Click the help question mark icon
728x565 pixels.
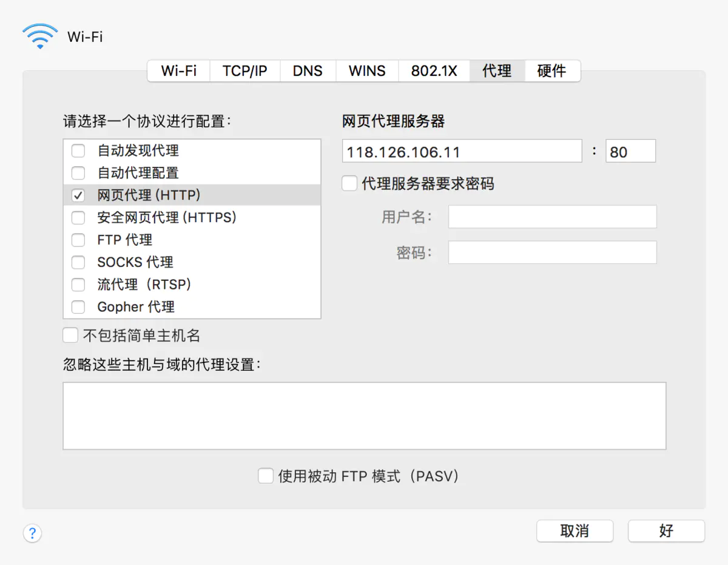click(x=32, y=533)
